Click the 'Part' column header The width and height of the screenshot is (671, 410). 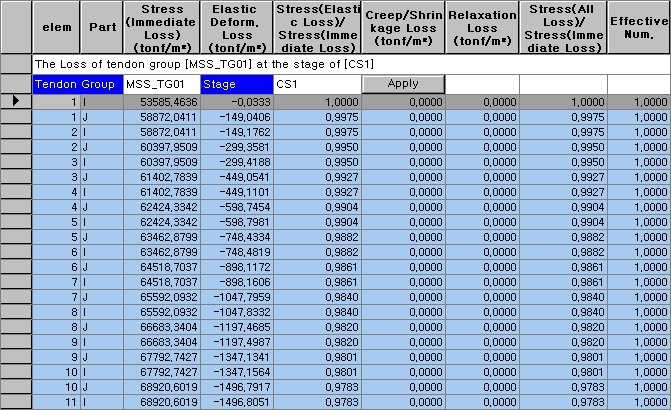click(102, 27)
